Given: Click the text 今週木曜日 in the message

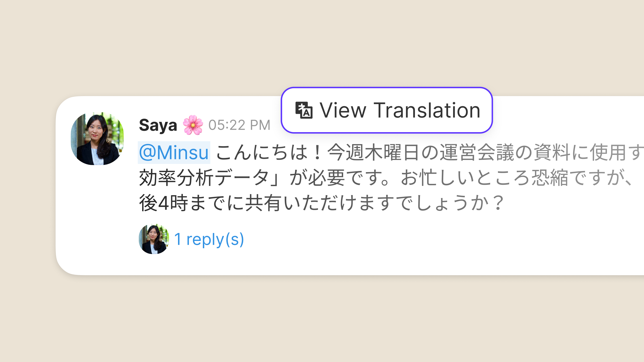Looking at the screenshot, I should (x=374, y=152).
